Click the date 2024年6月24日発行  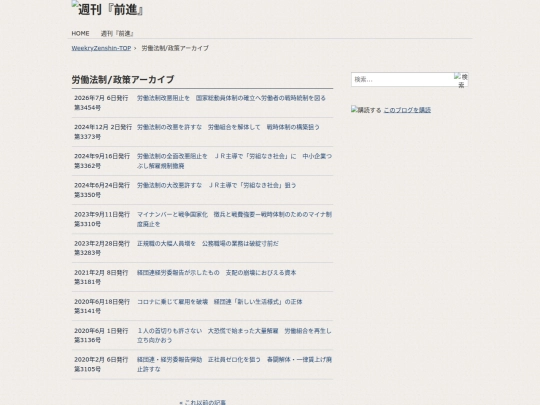pos(102,185)
